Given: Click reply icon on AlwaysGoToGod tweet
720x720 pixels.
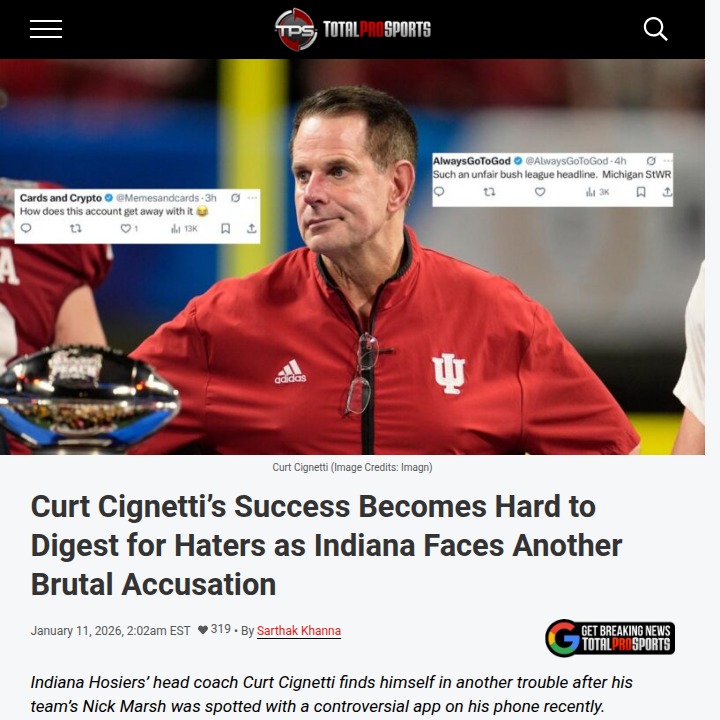Looking at the screenshot, I should click(x=439, y=191).
